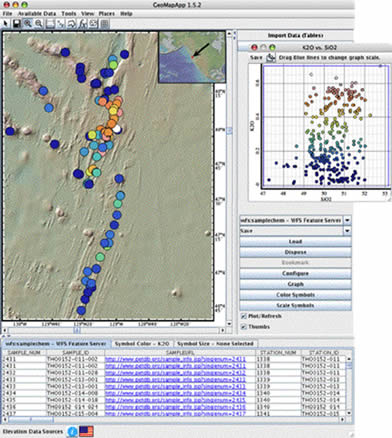Click the Configure button

pos(295,273)
